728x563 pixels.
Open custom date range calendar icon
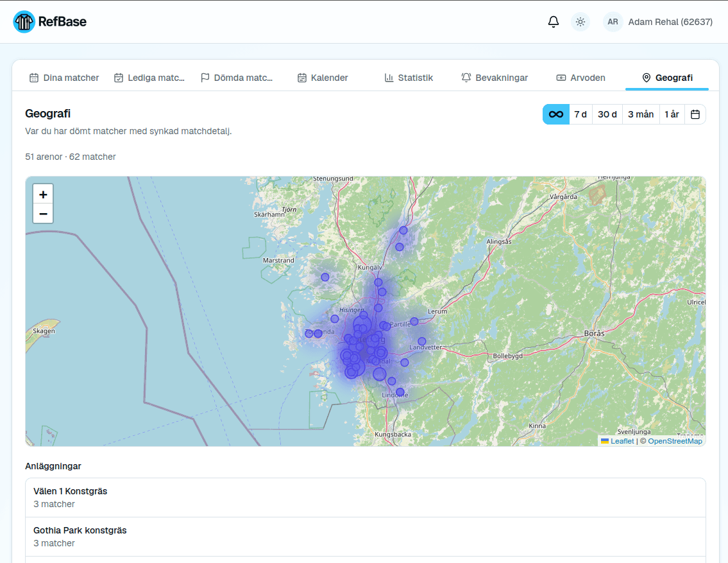click(x=695, y=114)
